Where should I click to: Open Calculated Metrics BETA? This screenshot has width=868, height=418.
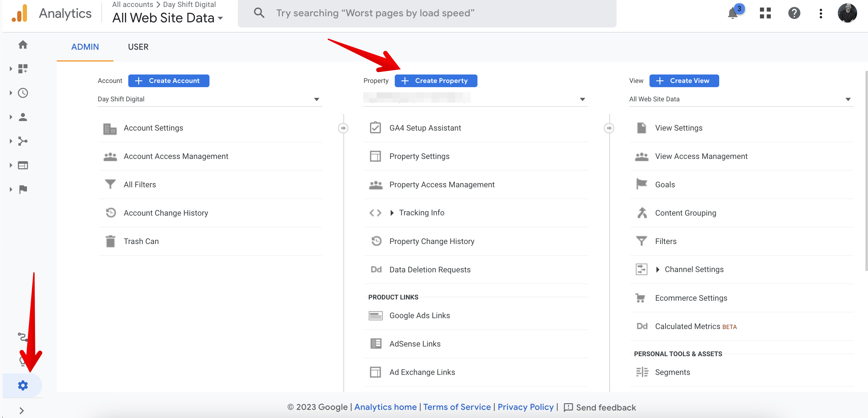point(696,326)
